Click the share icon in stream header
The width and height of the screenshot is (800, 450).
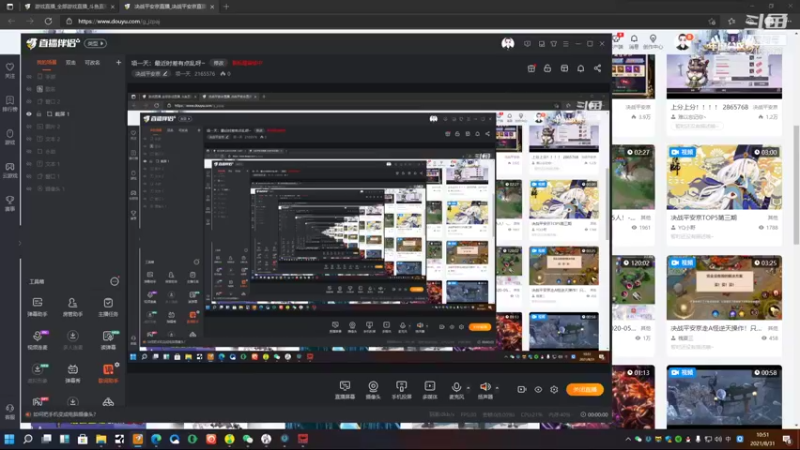[x=597, y=68]
